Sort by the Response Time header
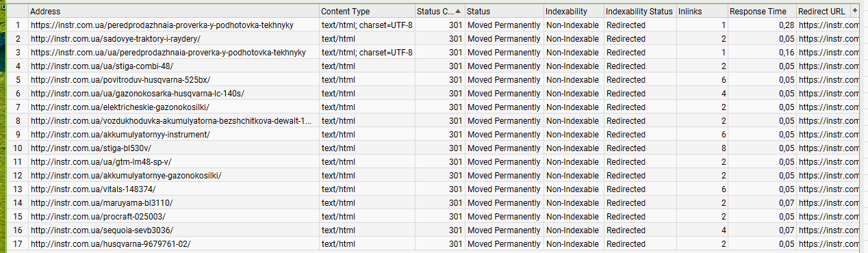 coord(762,12)
